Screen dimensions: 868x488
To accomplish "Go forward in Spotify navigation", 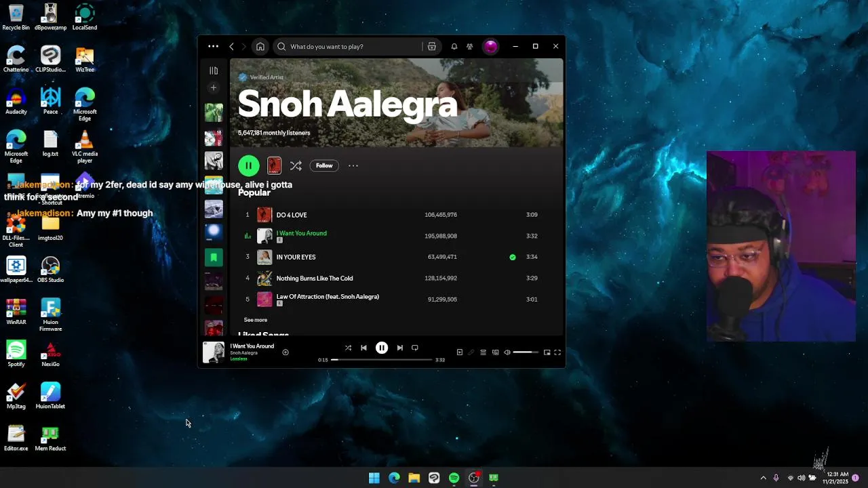I will point(243,47).
